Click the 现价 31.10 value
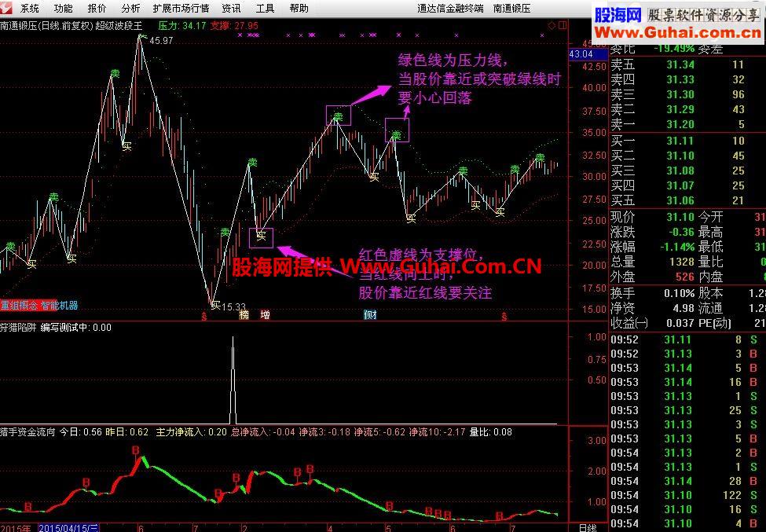This screenshot has height=532, width=766. (x=680, y=217)
